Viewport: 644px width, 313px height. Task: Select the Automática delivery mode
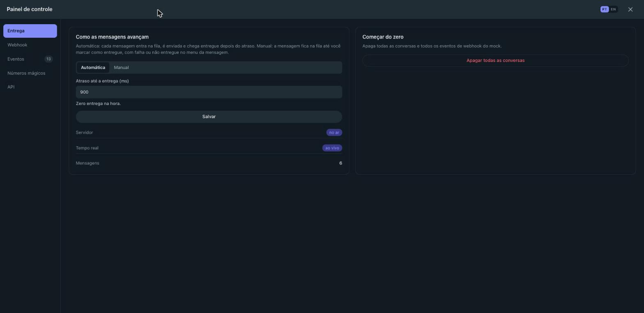[x=93, y=67]
